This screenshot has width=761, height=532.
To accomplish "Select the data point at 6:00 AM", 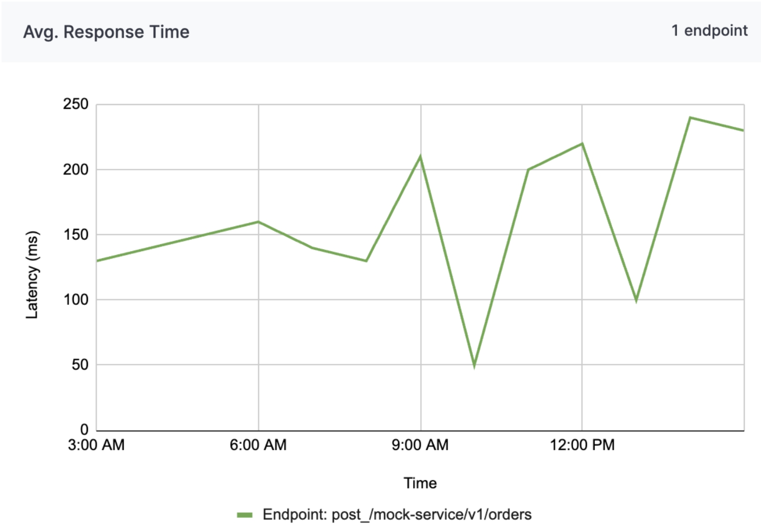I will click(259, 222).
